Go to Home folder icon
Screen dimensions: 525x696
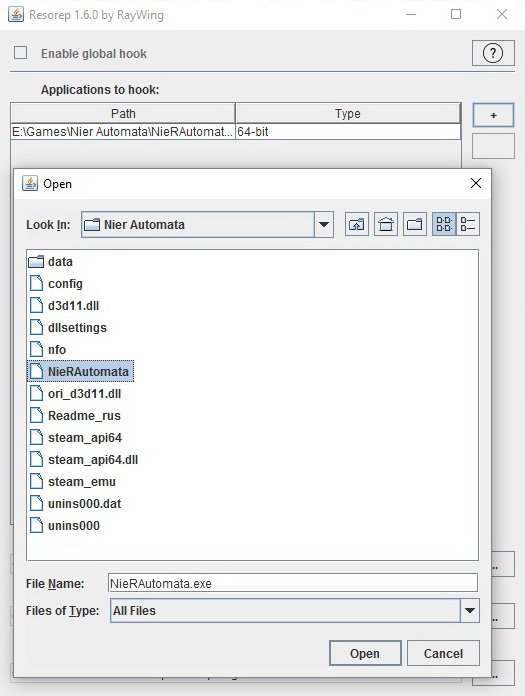tap(386, 224)
